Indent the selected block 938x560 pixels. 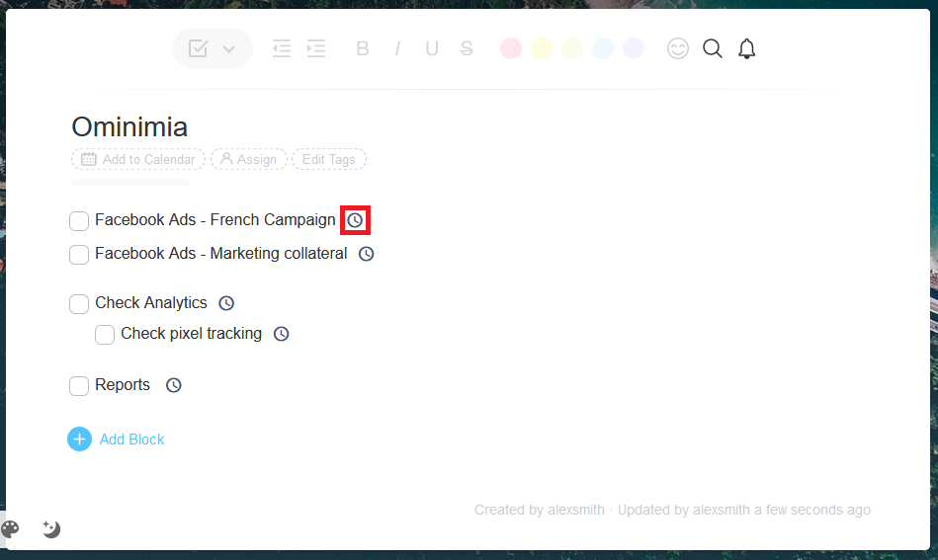[316, 48]
